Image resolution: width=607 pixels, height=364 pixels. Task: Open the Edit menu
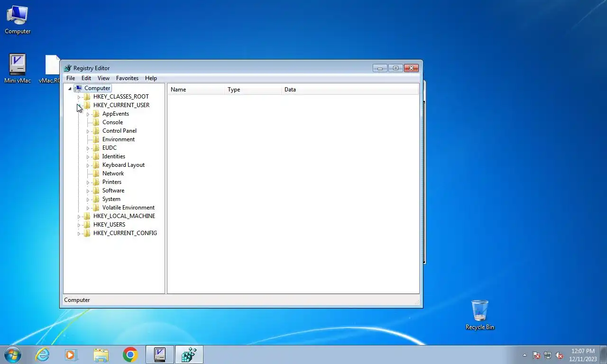[86, 78]
